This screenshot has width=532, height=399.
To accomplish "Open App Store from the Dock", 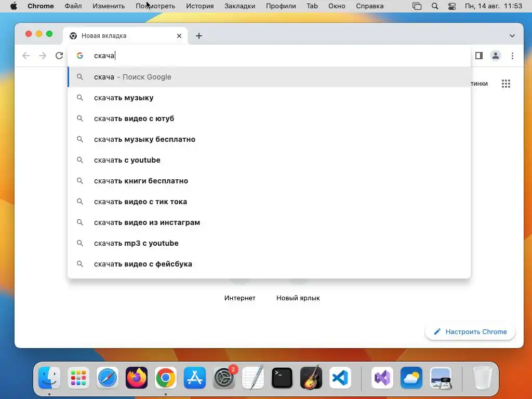I will pyautogui.click(x=195, y=378).
